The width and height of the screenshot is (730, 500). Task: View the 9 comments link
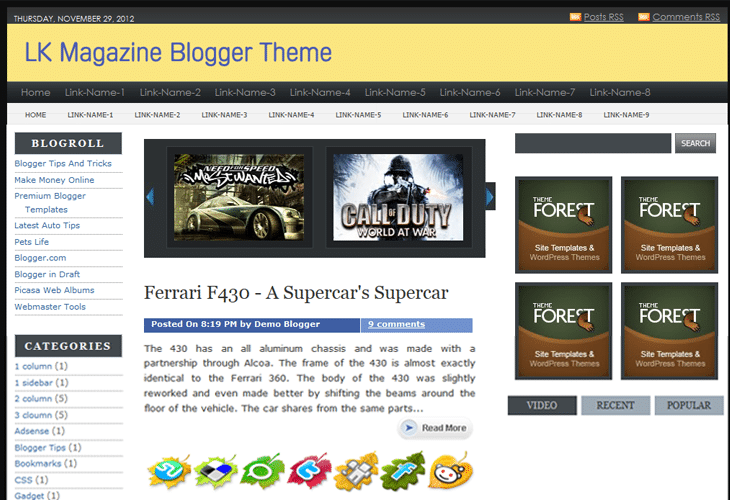coord(396,324)
